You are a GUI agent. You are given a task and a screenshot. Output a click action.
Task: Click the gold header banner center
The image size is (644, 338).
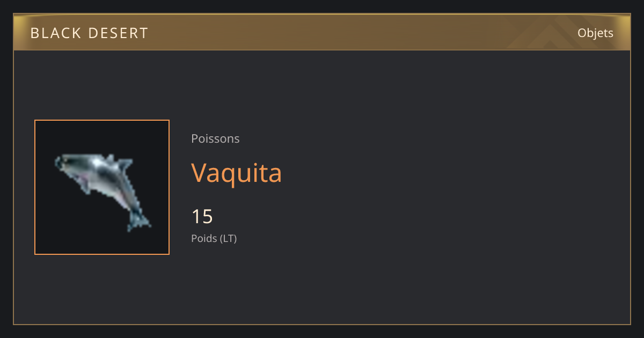[322, 32]
